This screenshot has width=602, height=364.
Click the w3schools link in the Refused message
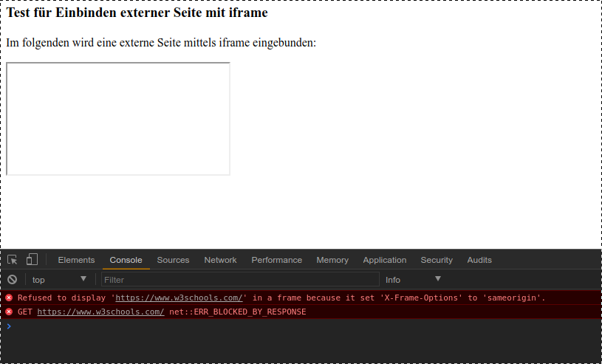click(179, 298)
